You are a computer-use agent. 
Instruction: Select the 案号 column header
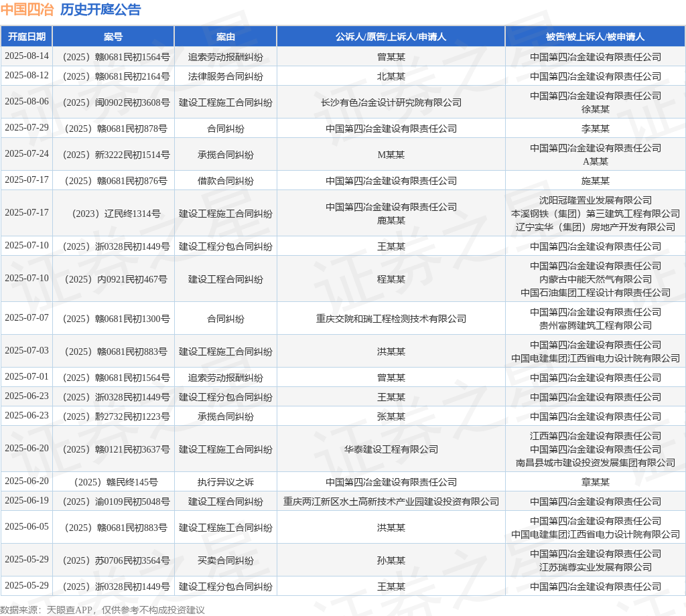pyautogui.click(x=113, y=37)
